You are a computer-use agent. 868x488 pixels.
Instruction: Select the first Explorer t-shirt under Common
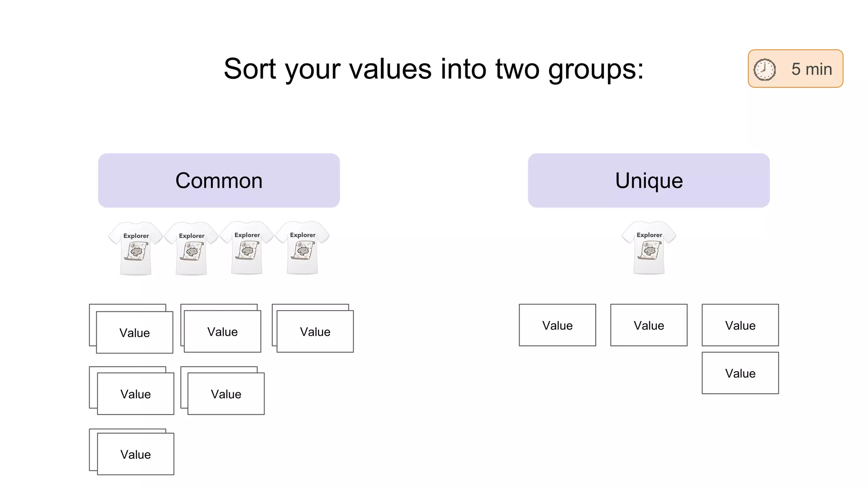click(x=136, y=248)
